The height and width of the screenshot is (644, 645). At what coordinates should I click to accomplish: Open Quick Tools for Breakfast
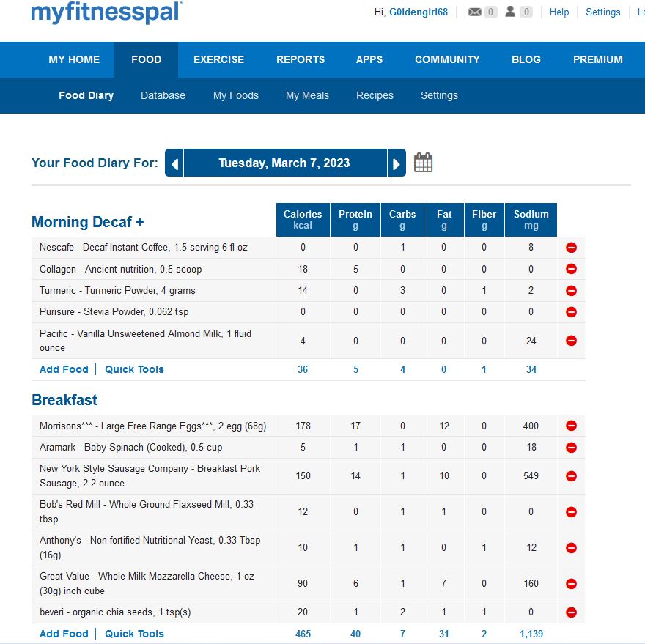(134, 634)
